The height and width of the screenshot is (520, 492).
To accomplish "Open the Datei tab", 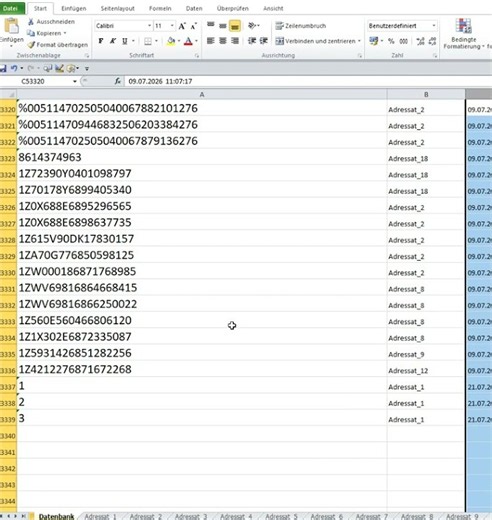I will tap(10, 8).
